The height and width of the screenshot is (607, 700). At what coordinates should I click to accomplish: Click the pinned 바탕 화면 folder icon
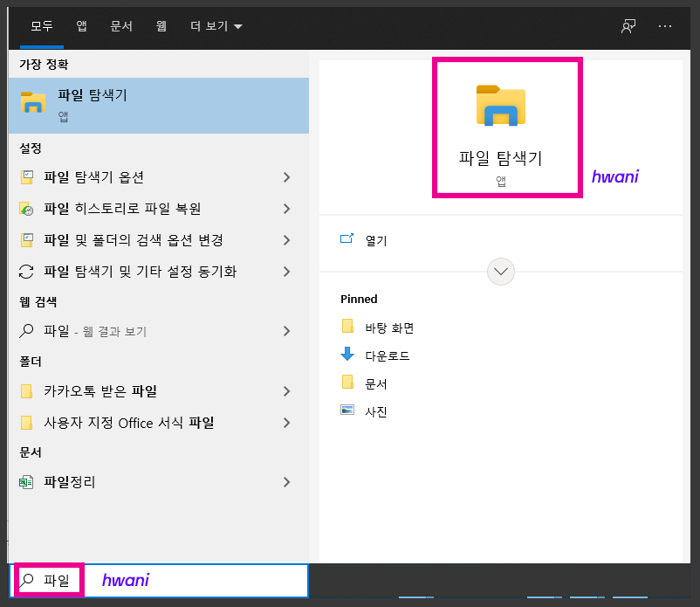(x=347, y=327)
